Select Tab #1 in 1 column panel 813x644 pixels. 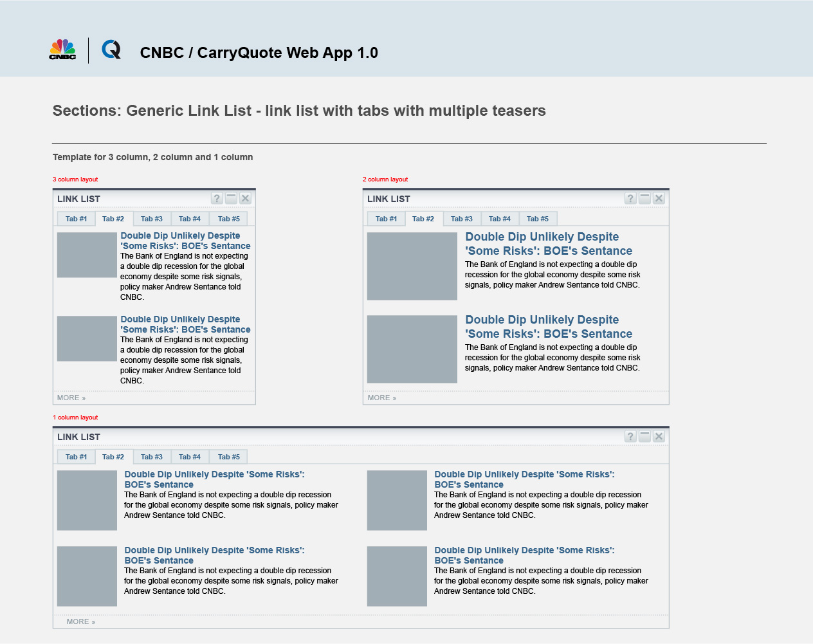tap(77, 457)
